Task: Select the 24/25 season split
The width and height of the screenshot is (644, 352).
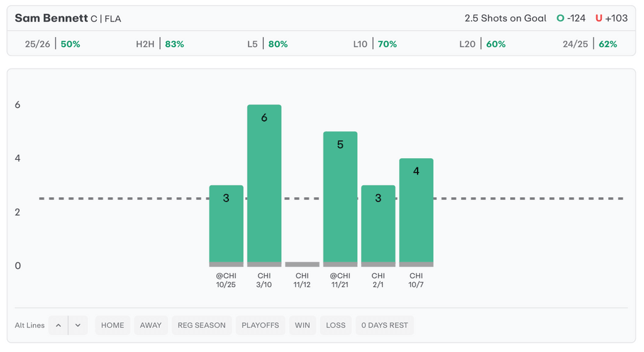Action: click(x=590, y=44)
